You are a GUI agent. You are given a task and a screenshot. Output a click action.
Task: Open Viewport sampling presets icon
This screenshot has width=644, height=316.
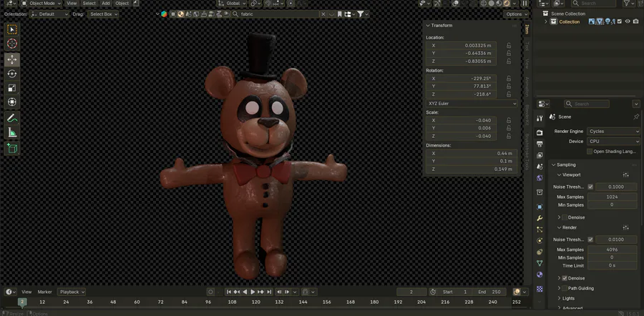coord(625,175)
